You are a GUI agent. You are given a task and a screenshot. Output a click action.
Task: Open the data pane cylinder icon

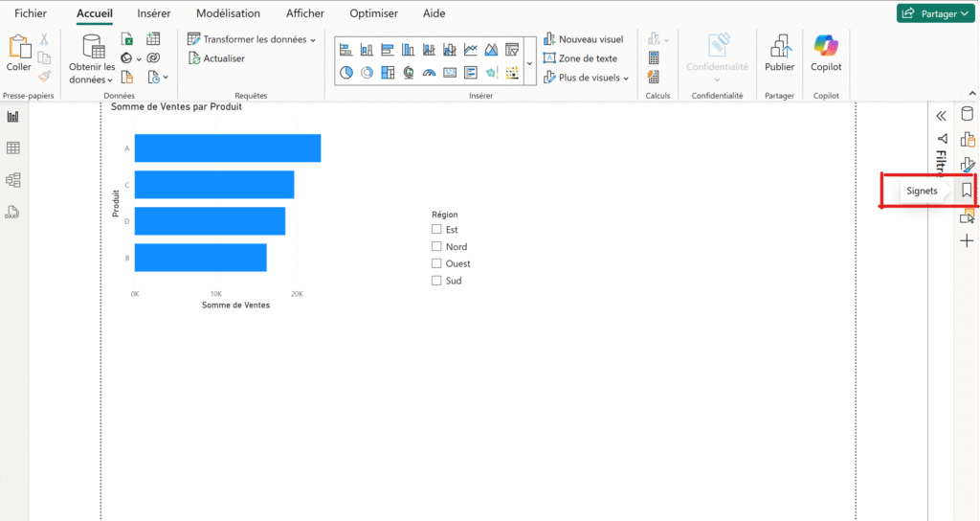pos(967,115)
